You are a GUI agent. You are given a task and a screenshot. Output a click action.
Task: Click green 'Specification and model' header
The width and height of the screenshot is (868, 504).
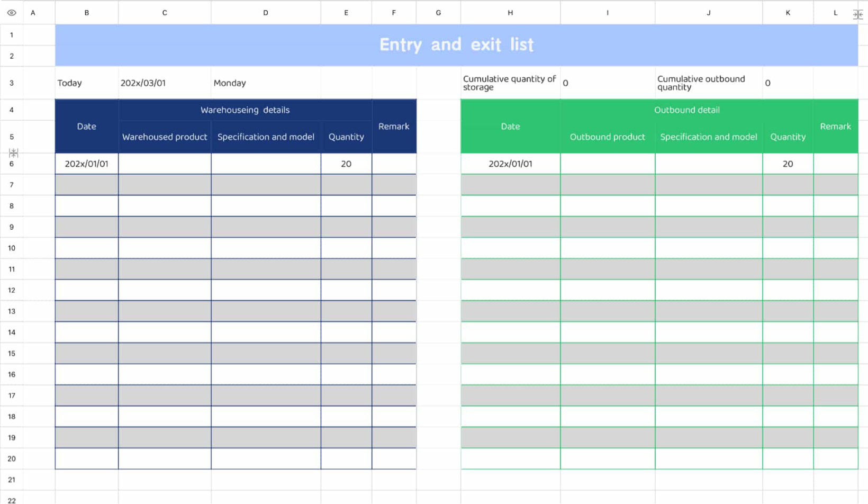click(x=709, y=137)
